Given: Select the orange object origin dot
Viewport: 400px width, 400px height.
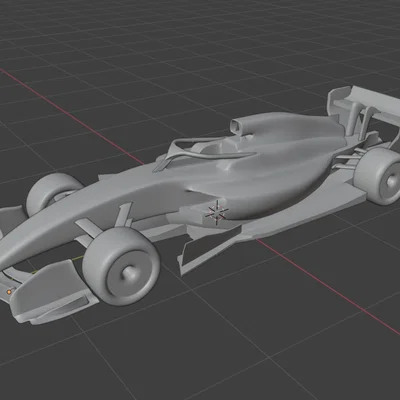Looking at the screenshot, I should [9, 292].
